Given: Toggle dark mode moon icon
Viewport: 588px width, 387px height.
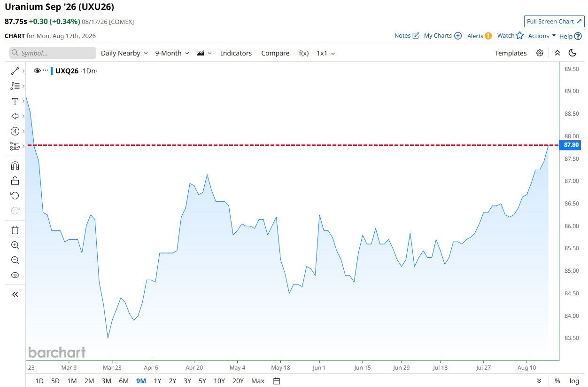Looking at the screenshot, I should [x=573, y=53].
